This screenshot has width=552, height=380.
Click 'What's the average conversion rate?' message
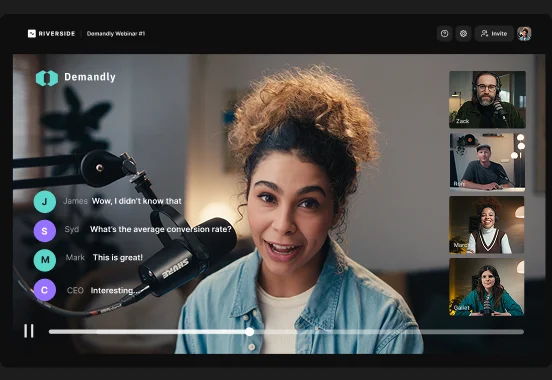pyautogui.click(x=161, y=229)
